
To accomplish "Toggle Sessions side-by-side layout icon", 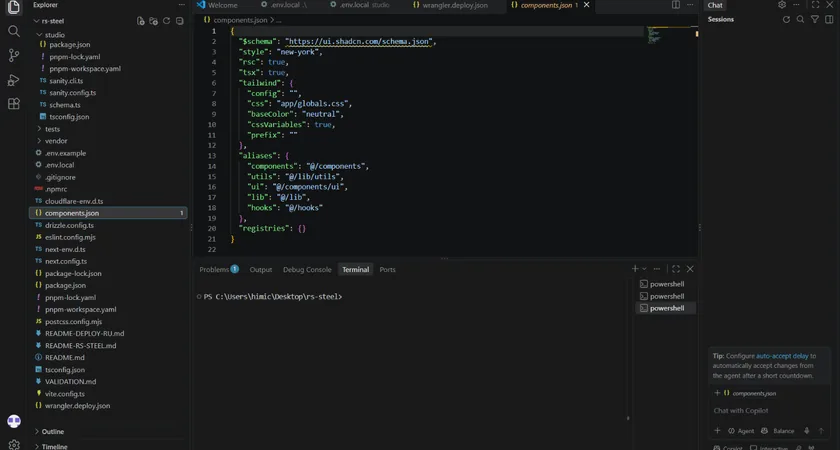I will (829, 19).
